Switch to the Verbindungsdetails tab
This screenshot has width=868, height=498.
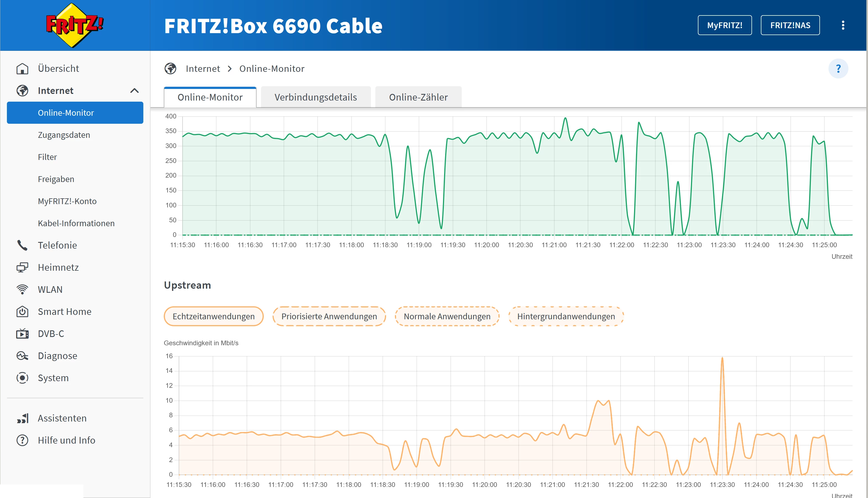(x=315, y=98)
